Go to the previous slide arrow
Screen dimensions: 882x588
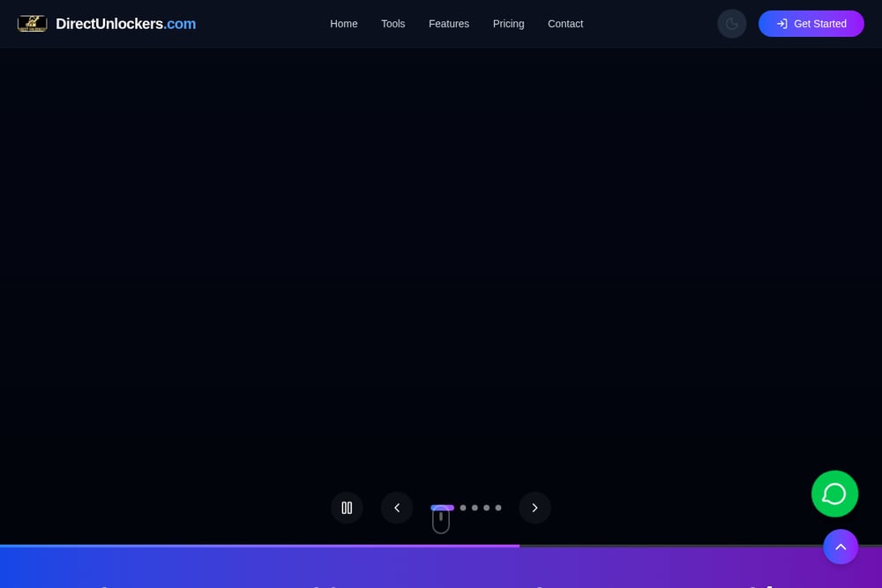pos(397,508)
